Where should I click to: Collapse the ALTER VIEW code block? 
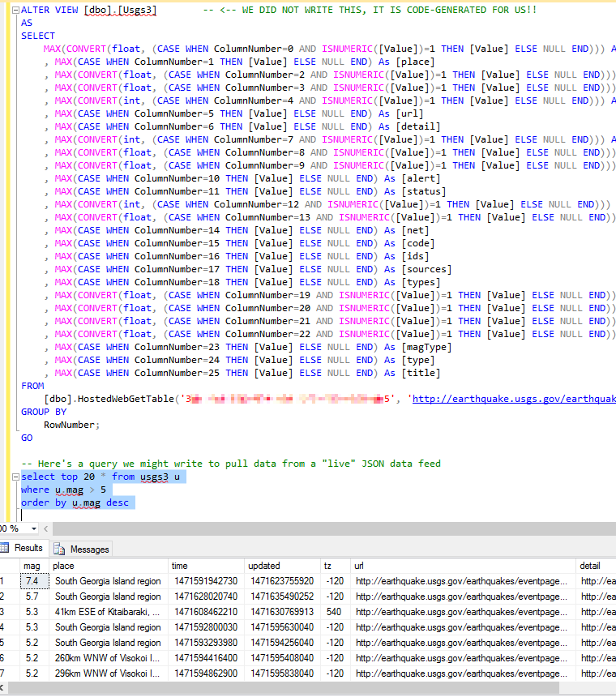(x=15, y=11)
